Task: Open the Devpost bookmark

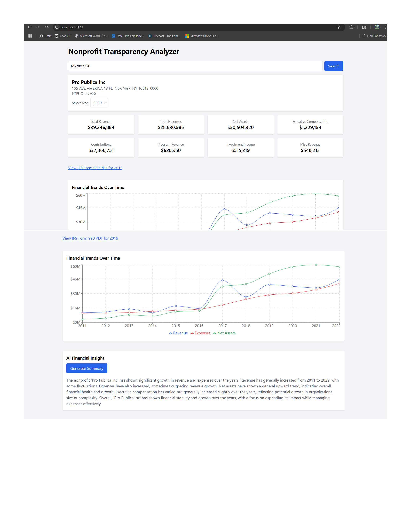Action: click(164, 36)
